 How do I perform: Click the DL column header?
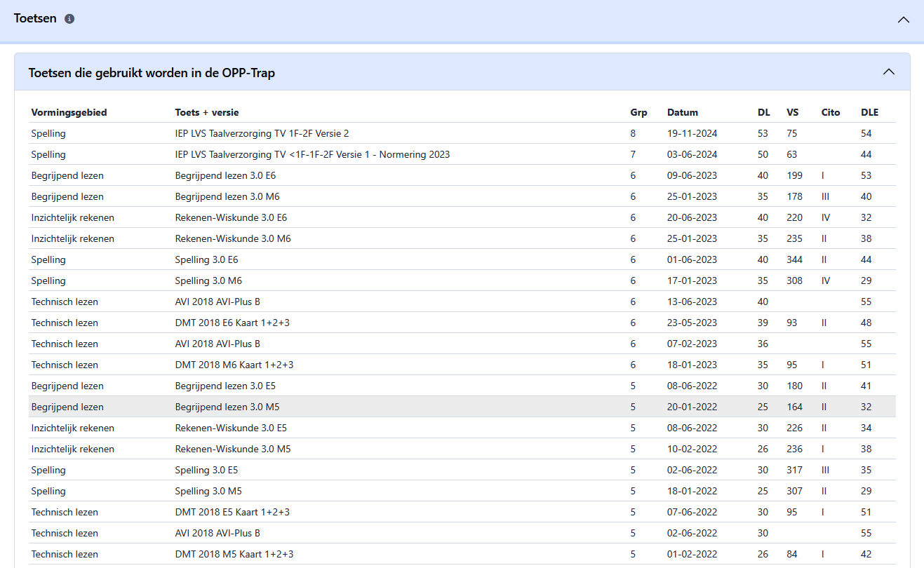763,112
